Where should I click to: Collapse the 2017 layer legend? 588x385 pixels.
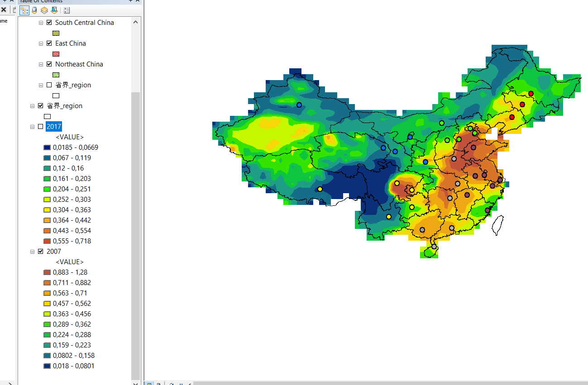click(33, 126)
